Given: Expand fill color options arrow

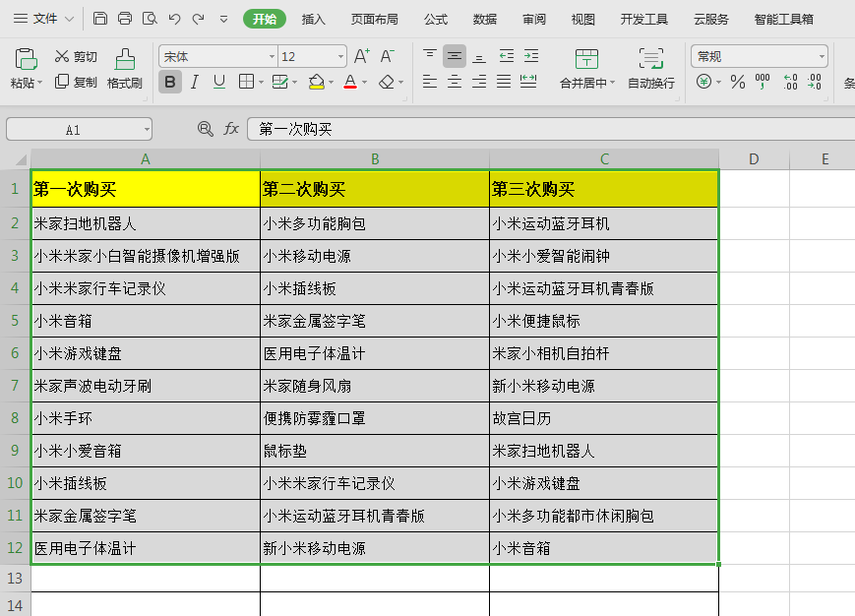Looking at the screenshot, I should coord(331,83).
